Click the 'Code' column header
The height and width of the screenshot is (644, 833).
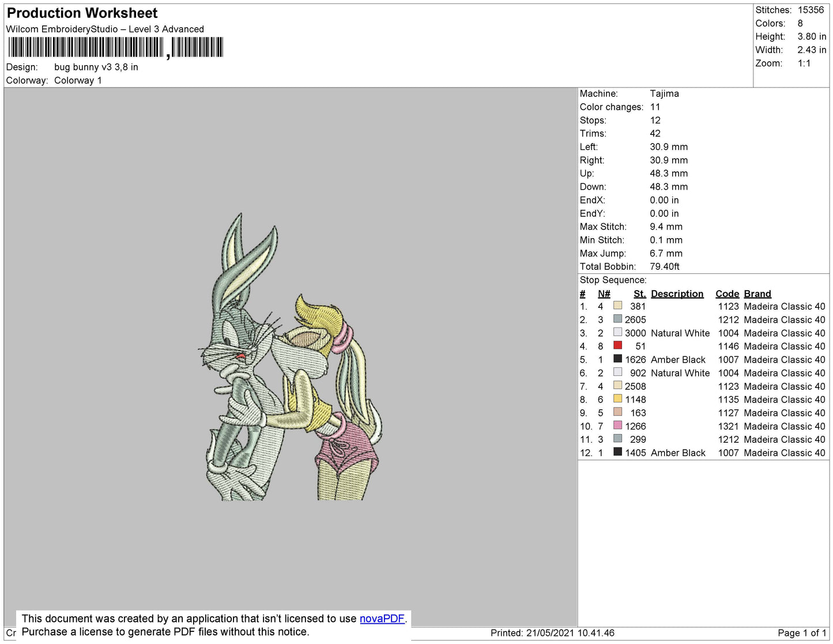pyautogui.click(x=727, y=293)
